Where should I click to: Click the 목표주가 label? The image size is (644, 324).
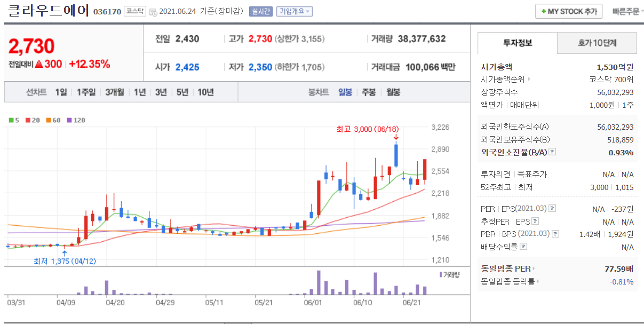tap(532, 174)
